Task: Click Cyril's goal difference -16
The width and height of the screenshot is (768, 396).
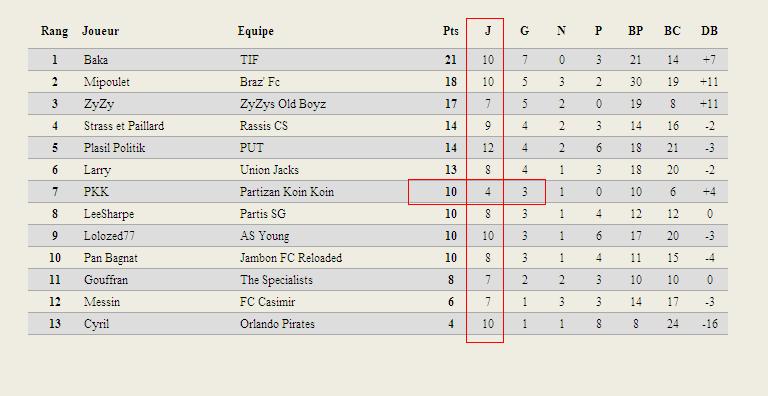Action: 709,324
